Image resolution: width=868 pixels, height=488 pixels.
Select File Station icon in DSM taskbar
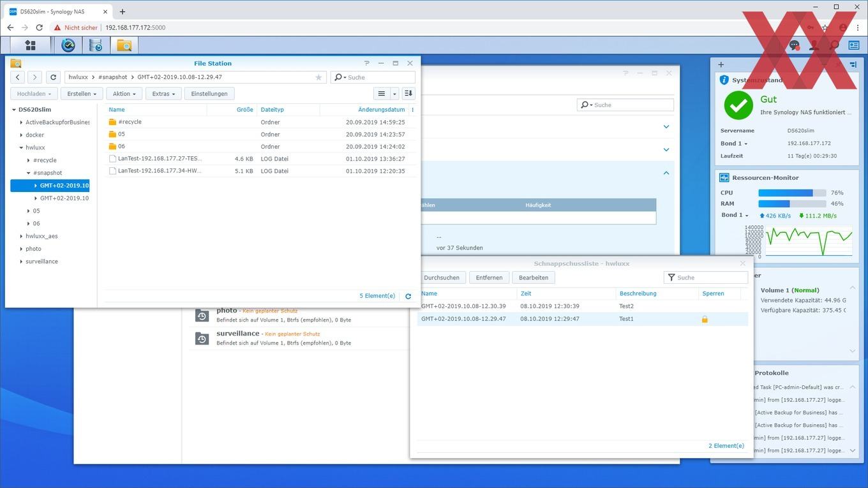[x=124, y=45]
